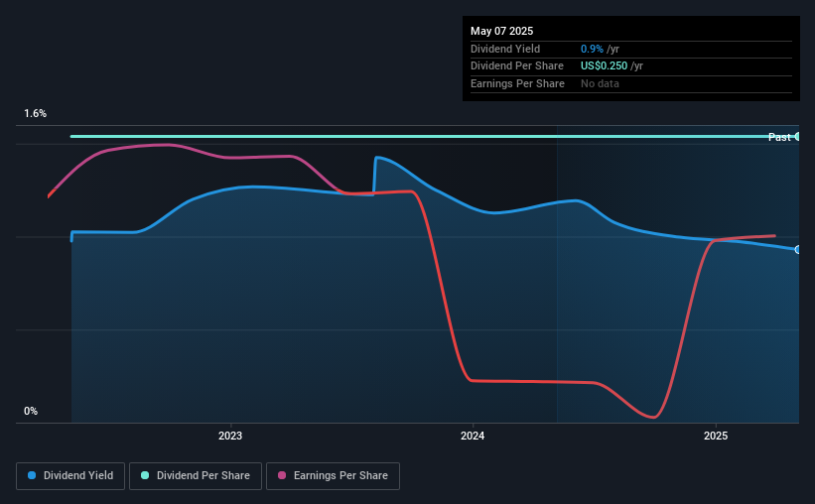Toggle the Dividend Per Share legend button
Image resolution: width=815 pixels, height=504 pixels.
[x=196, y=476]
